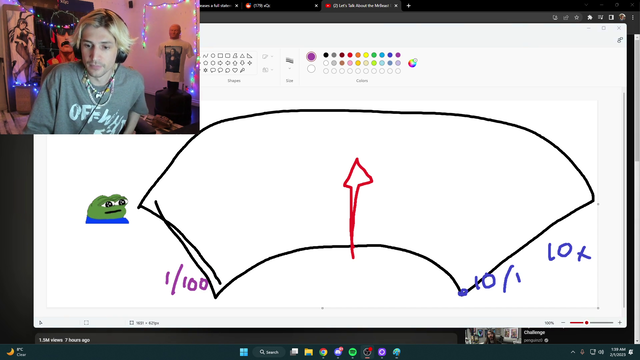Toggle Chrome's side panel icon
This screenshot has width=640, height=360.
[x=611, y=18]
